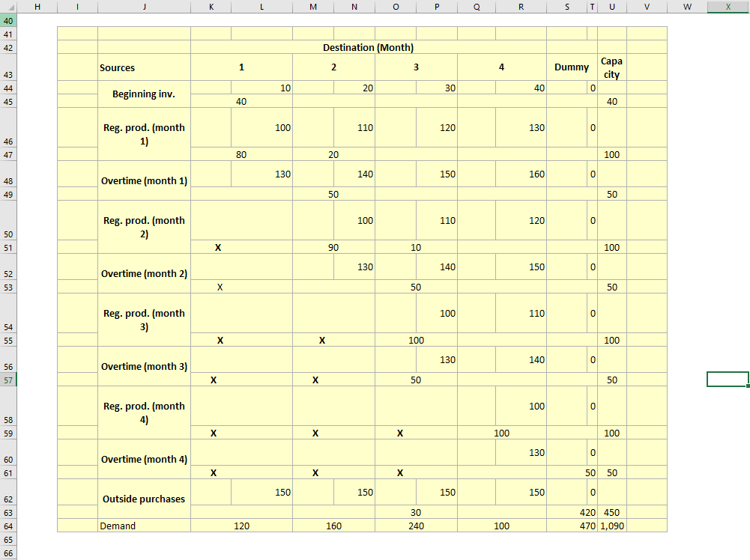Click the '40' capacity cell in row 45

[x=612, y=101]
